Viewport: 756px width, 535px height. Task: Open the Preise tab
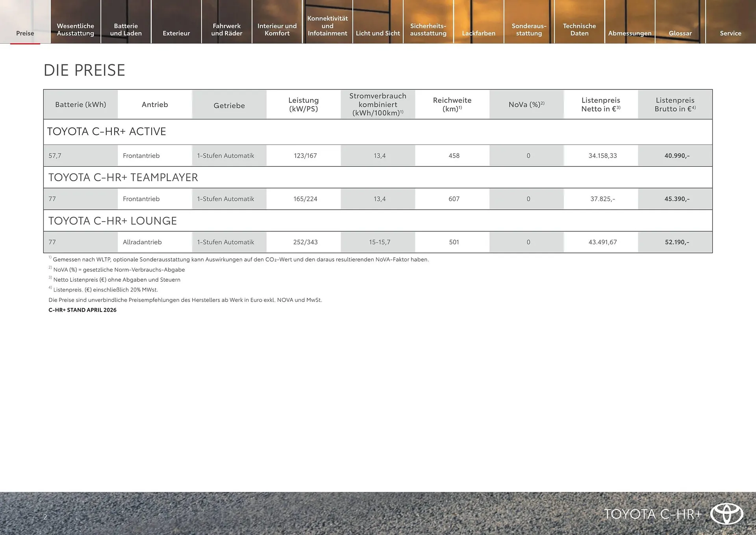25,33
